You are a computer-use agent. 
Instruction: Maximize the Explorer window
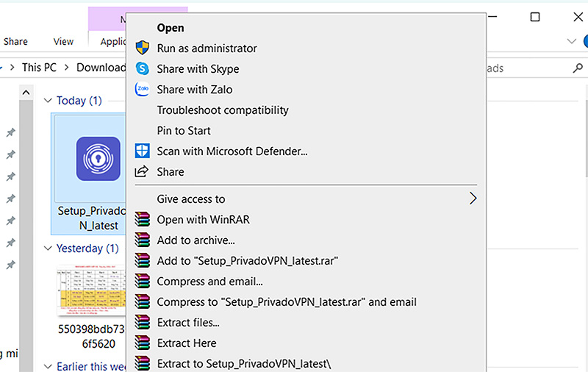coord(535,17)
